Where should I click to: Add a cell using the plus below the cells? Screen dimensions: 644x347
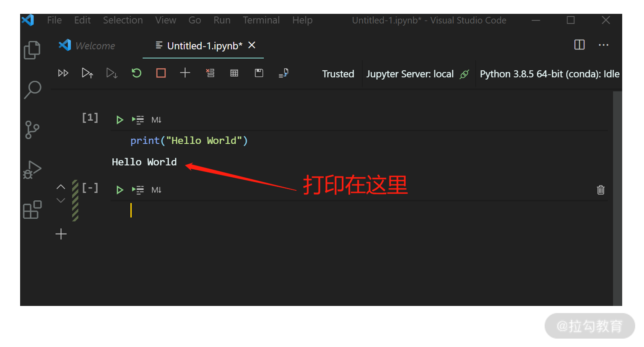(61, 234)
